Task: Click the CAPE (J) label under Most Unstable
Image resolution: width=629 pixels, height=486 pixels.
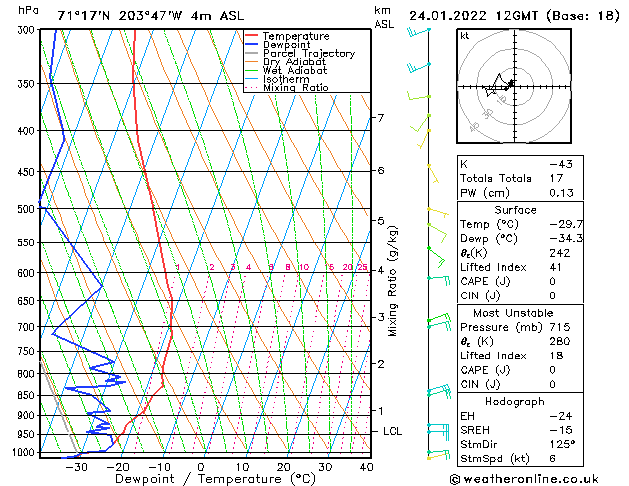Action: pos(485,370)
